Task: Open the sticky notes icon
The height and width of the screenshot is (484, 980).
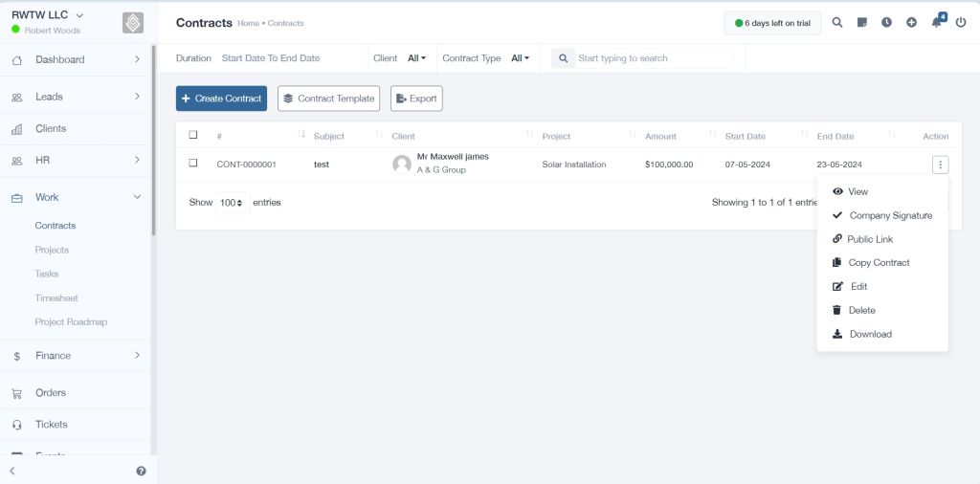Action: (862, 23)
